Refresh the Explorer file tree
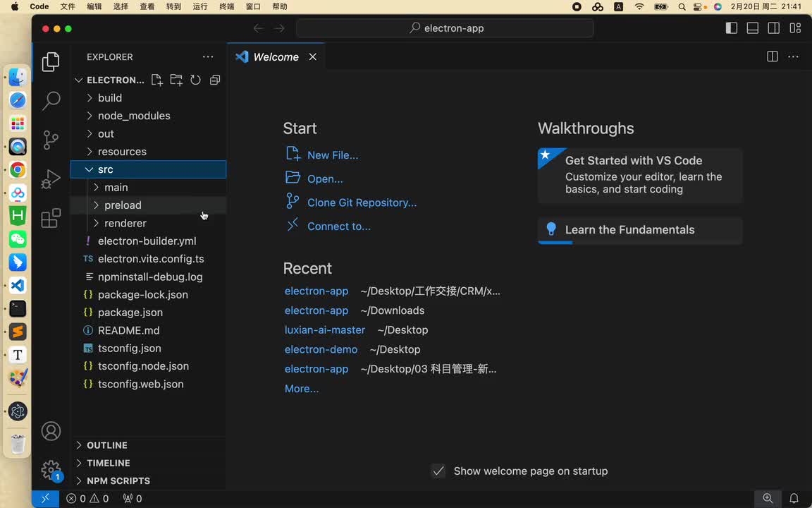 [195, 80]
